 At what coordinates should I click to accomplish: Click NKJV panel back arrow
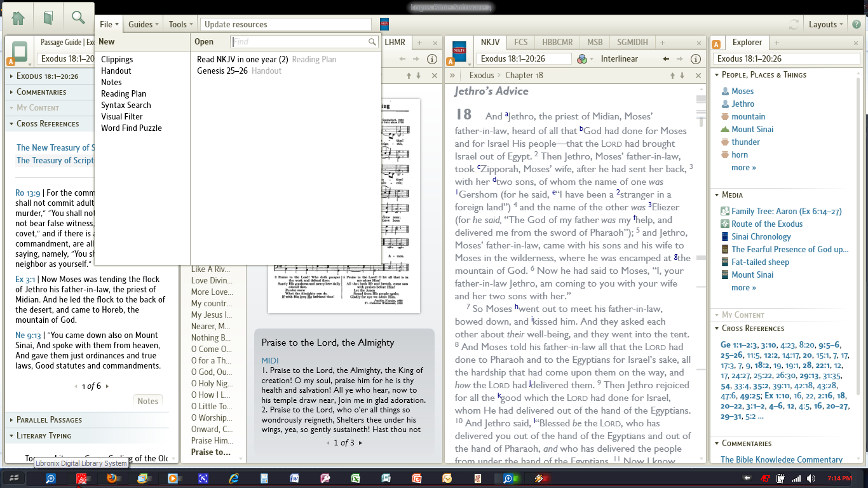pos(666,59)
